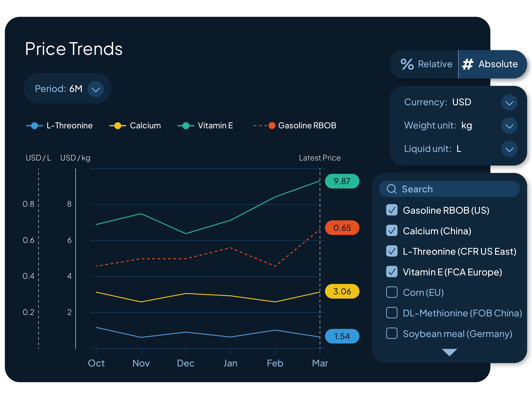This screenshot has width=532, height=399.
Task: Click the magnifier icon in search bar
Action: [x=391, y=189]
